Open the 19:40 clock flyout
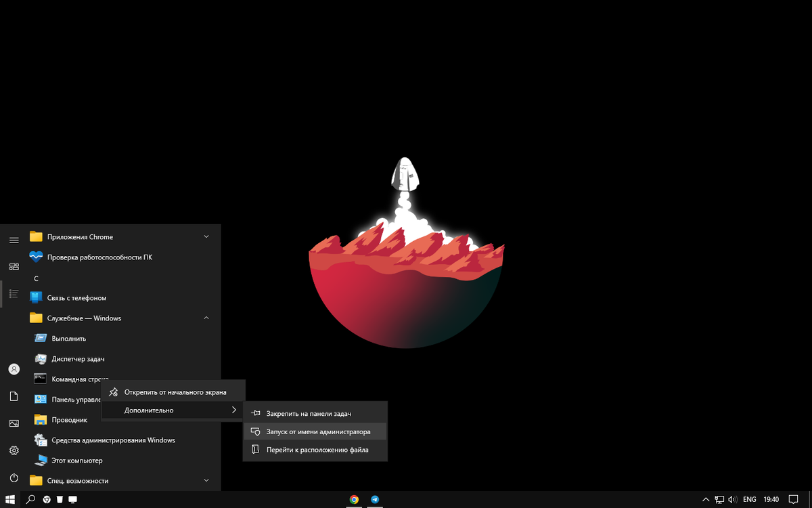This screenshot has height=508, width=812. coord(771,499)
